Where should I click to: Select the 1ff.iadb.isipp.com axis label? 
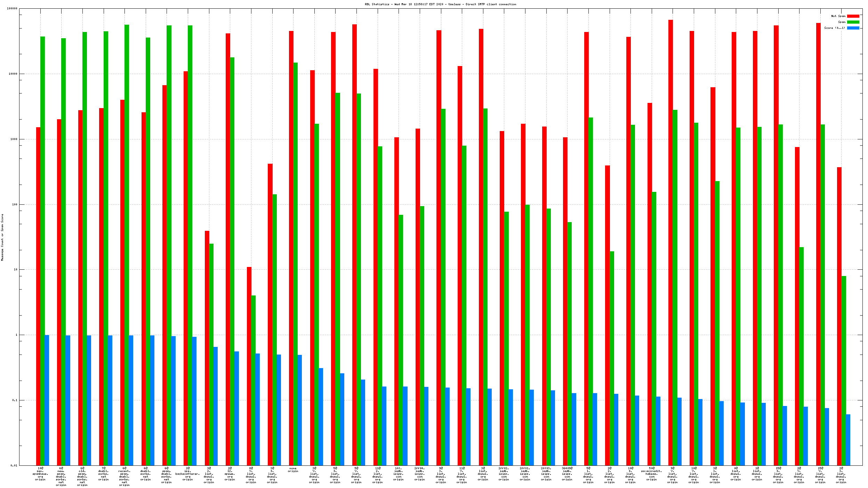(x=399, y=474)
